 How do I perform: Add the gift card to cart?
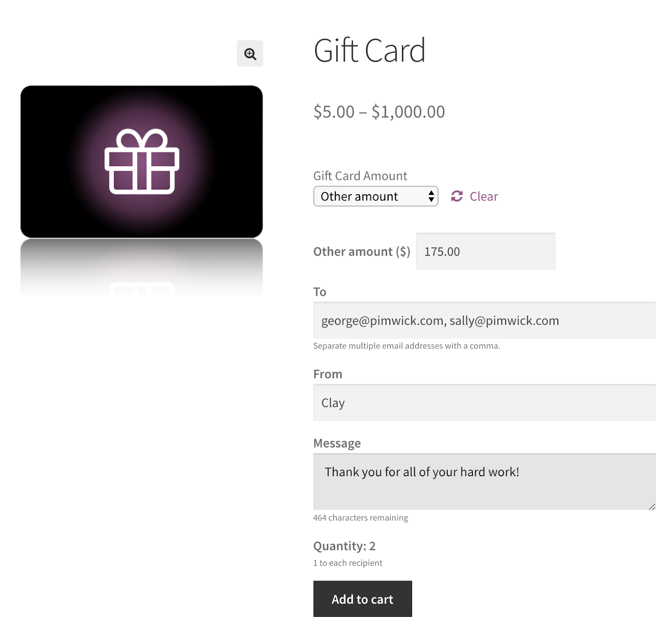point(362,599)
